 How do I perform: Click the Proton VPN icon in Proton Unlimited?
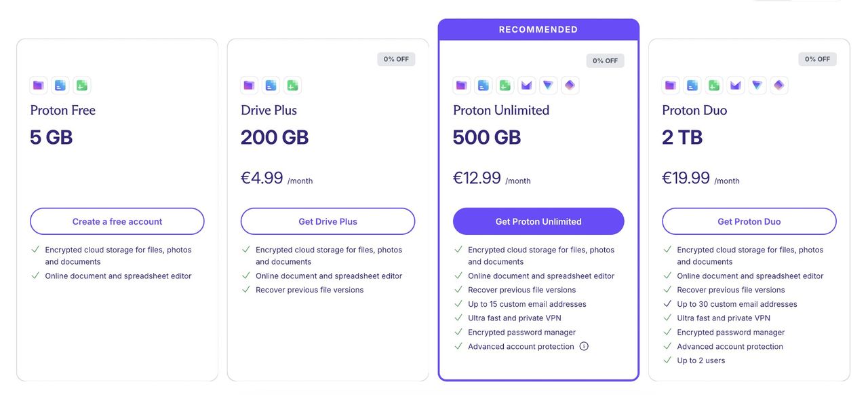[x=548, y=86]
